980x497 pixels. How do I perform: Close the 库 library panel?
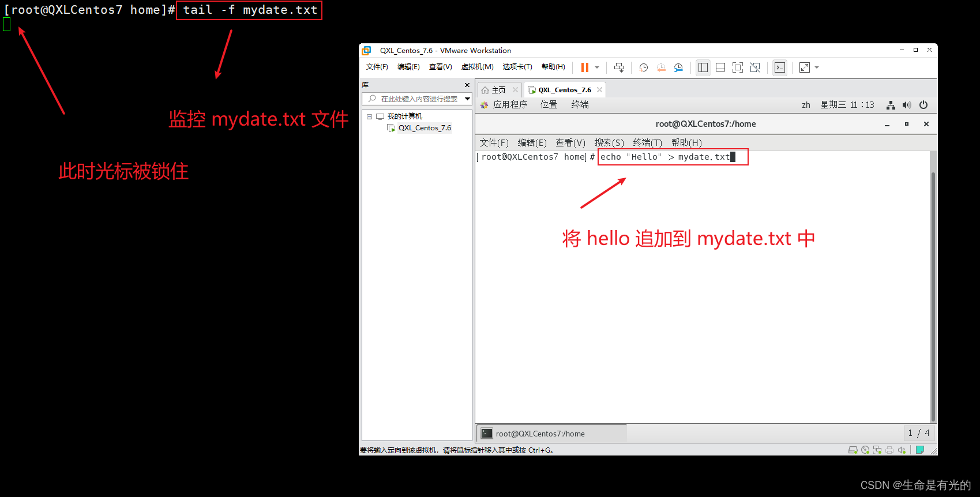467,85
